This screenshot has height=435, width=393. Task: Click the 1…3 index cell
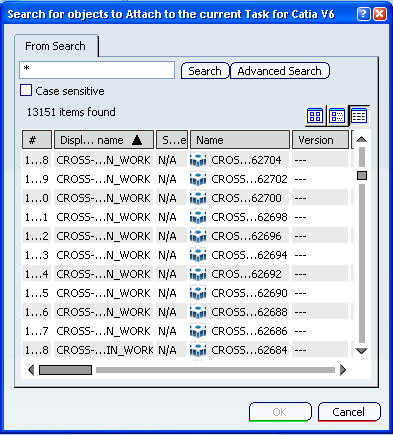tap(37, 255)
